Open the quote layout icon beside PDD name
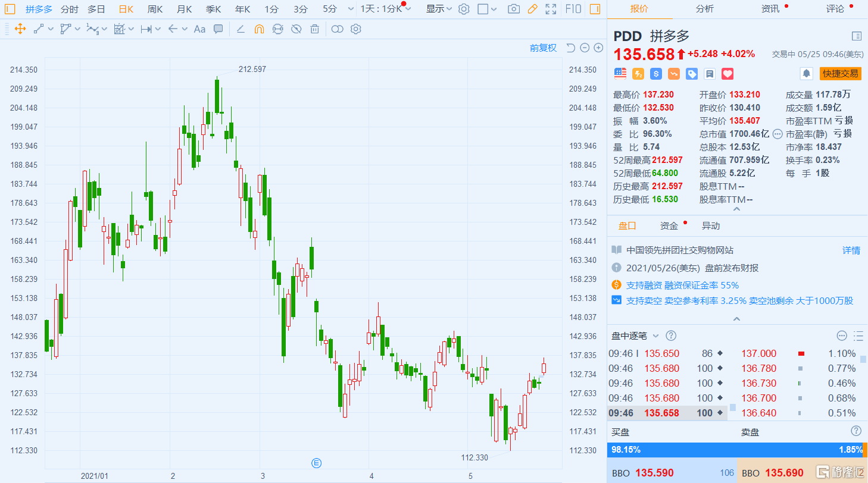The height and width of the screenshot is (483, 868). point(857,36)
